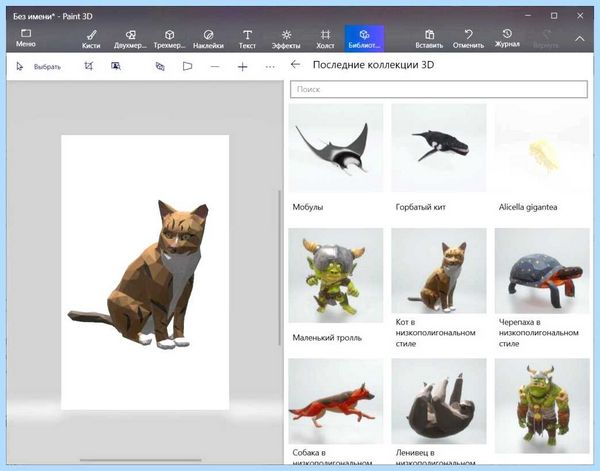This screenshot has width=600, height=471.
Task: Open the Двухмерные фигуры 2D shapes tool
Action: pyautogui.click(x=130, y=39)
